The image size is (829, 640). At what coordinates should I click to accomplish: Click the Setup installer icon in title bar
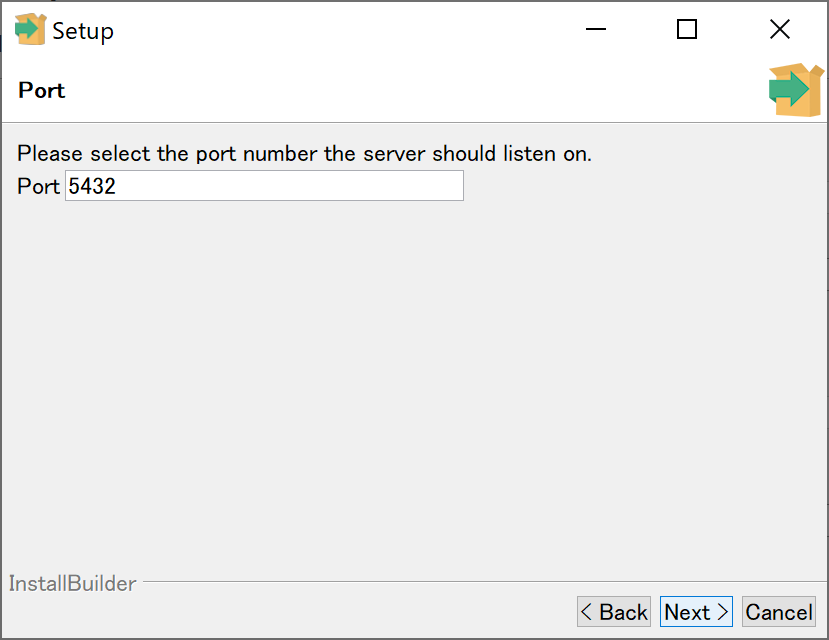pos(30,30)
